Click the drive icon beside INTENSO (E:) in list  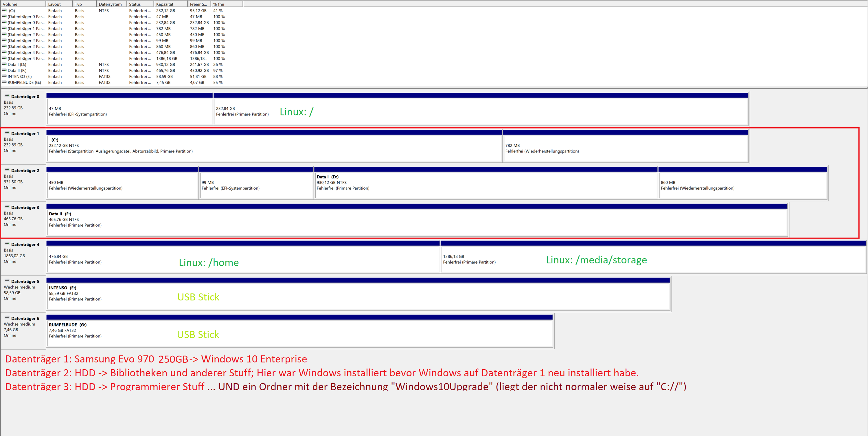[4, 76]
